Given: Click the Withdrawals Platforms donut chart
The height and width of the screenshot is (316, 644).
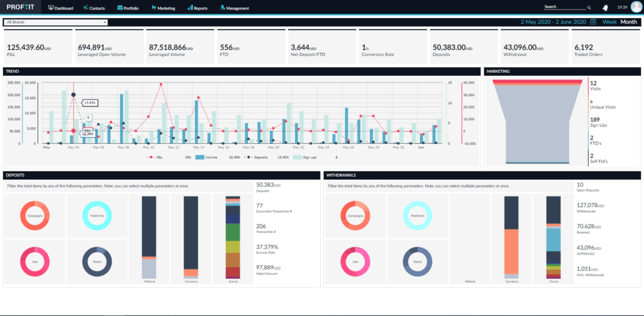Looking at the screenshot, I should click(418, 215).
